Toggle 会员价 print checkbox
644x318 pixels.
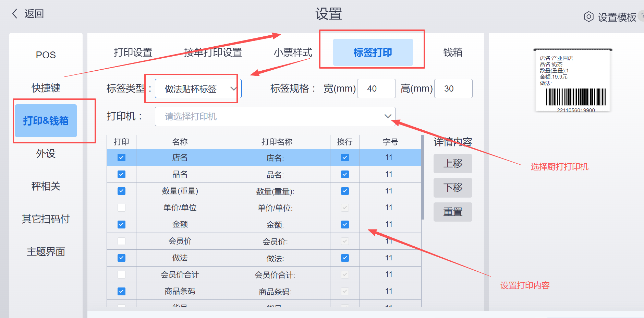click(121, 241)
